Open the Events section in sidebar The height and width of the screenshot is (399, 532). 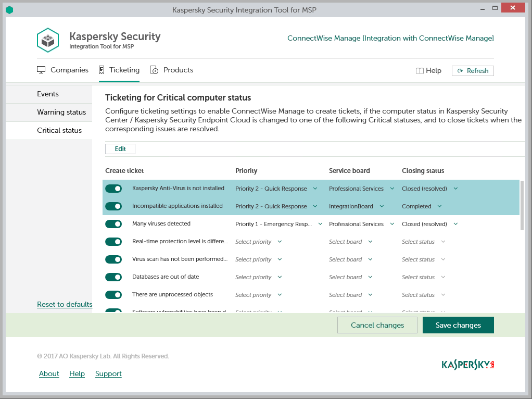click(x=48, y=94)
